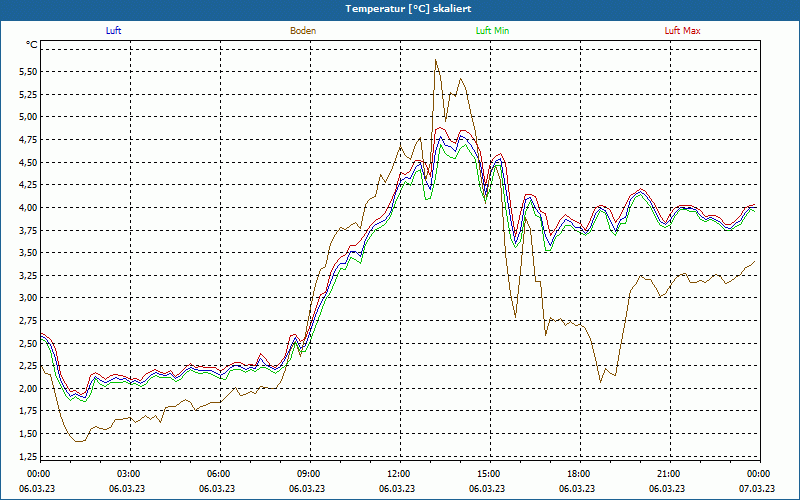Image resolution: width=800 pixels, height=500 pixels.
Task: Click the 5,25 y-axis value
Action: (x=28, y=94)
